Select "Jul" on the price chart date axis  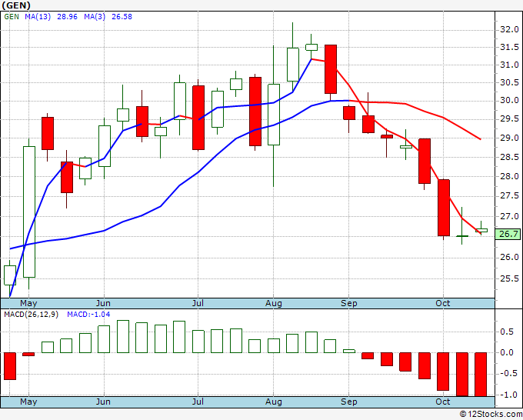[198, 303]
